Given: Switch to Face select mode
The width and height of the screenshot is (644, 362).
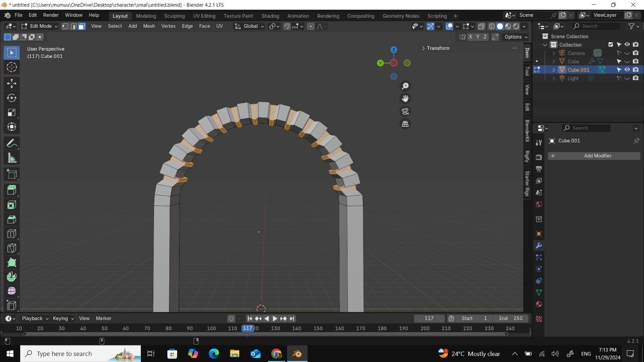Looking at the screenshot, I should [x=82, y=26].
